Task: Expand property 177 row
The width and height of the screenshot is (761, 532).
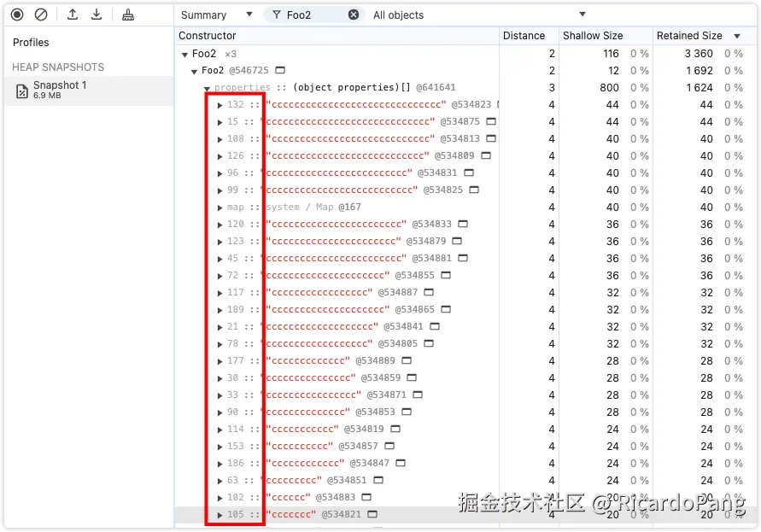Action: click(220, 361)
